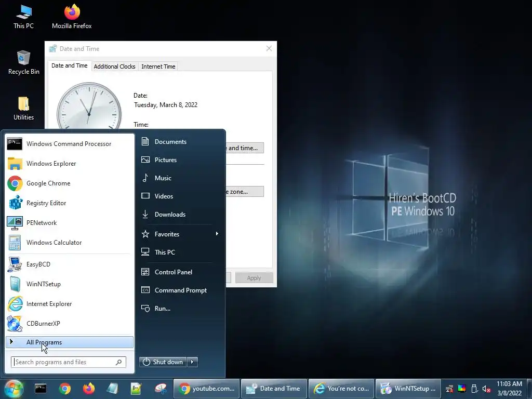532x399 pixels.
Task: Switch to youtube.com Chrome taskbar window
Action: pos(207,389)
